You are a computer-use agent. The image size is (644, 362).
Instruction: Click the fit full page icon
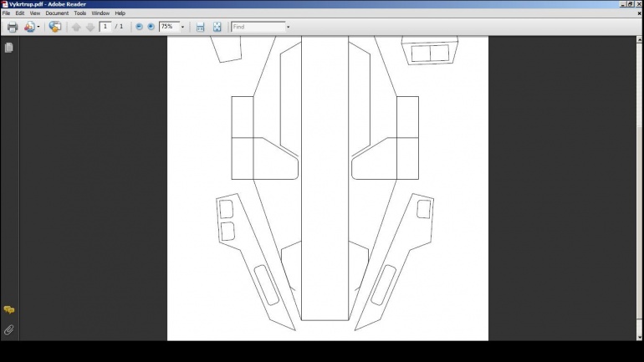pos(217,27)
